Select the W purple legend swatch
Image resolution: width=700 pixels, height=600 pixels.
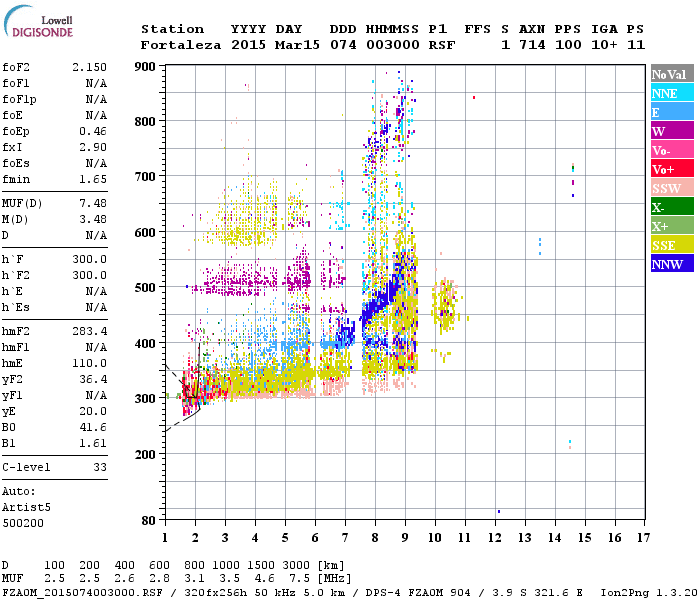pos(672,131)
